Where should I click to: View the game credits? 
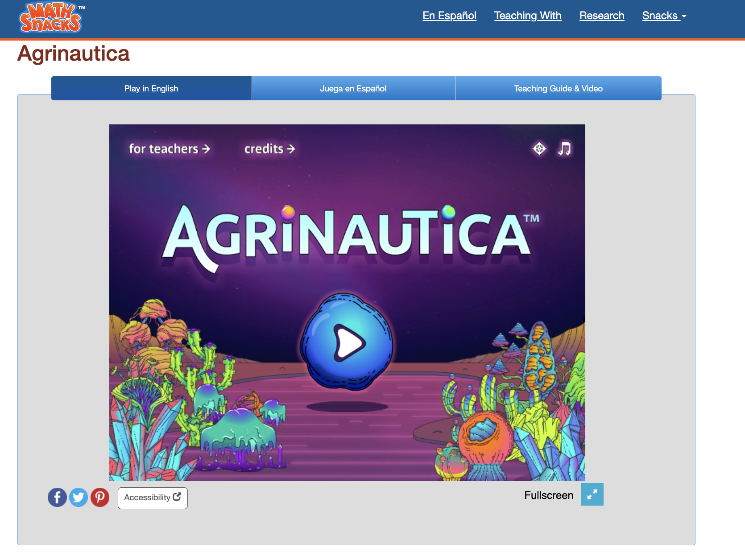coord(269,149)
